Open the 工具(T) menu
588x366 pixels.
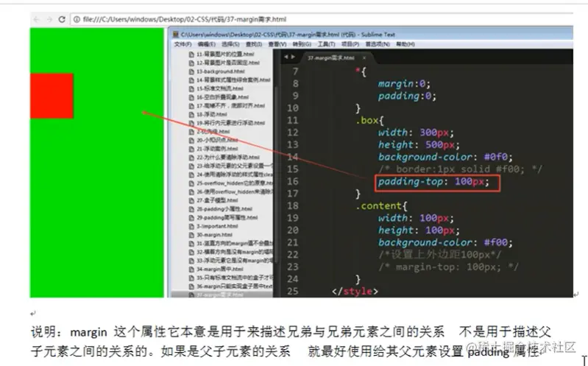pyautogui.click(x=326, y=44)
